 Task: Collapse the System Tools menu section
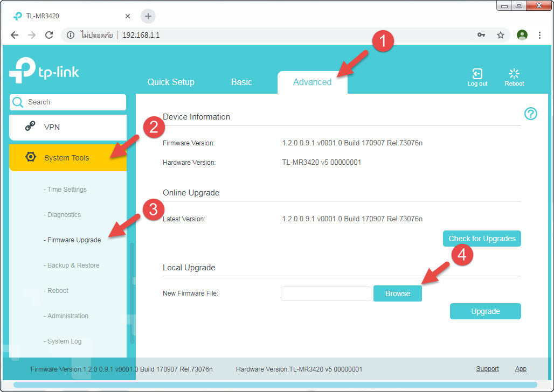[x=68, y=158]
